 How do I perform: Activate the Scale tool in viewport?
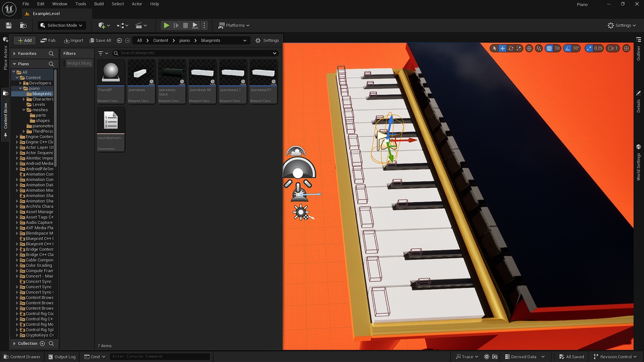pyautogui.click(x=519, y=48)
